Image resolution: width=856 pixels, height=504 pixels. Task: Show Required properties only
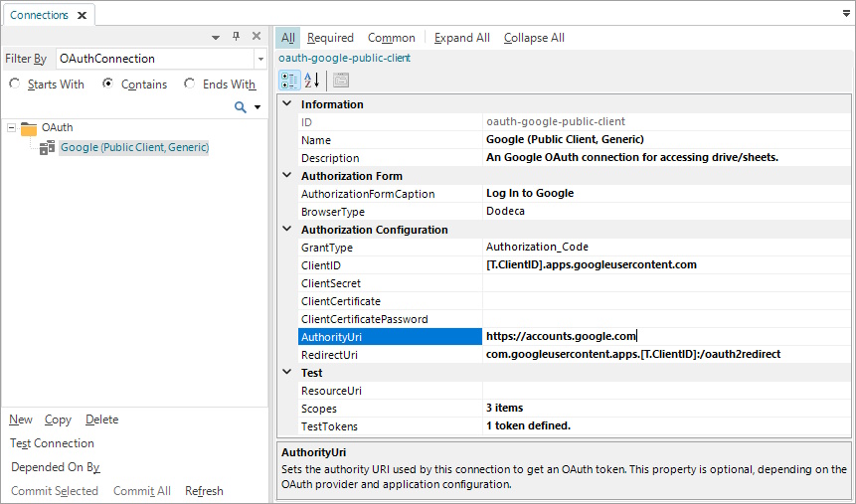[x=330, y=38]
